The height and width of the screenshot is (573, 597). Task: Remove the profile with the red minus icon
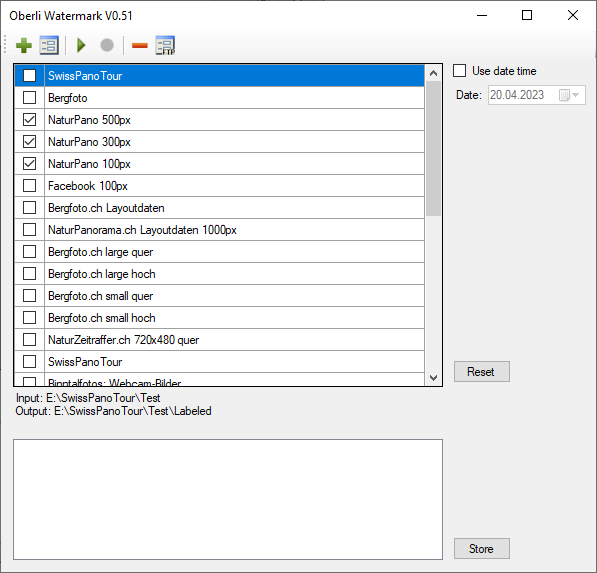point(139,46)
